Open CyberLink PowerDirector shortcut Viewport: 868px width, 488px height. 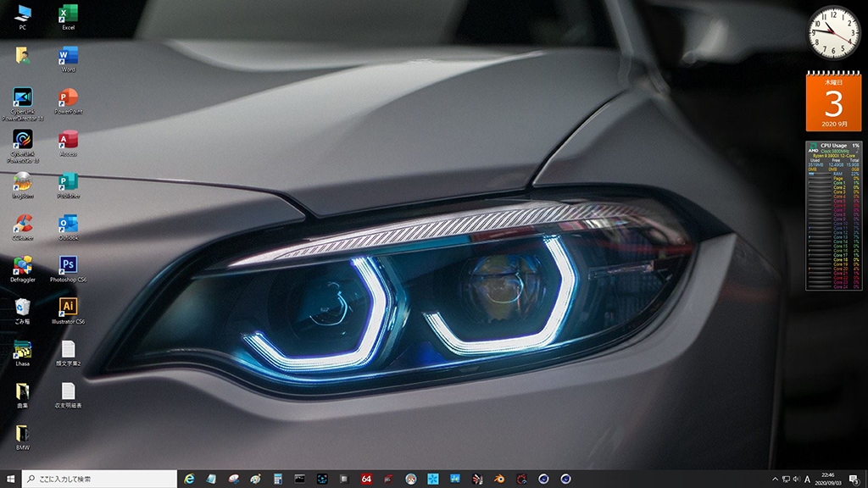[23, 104]
